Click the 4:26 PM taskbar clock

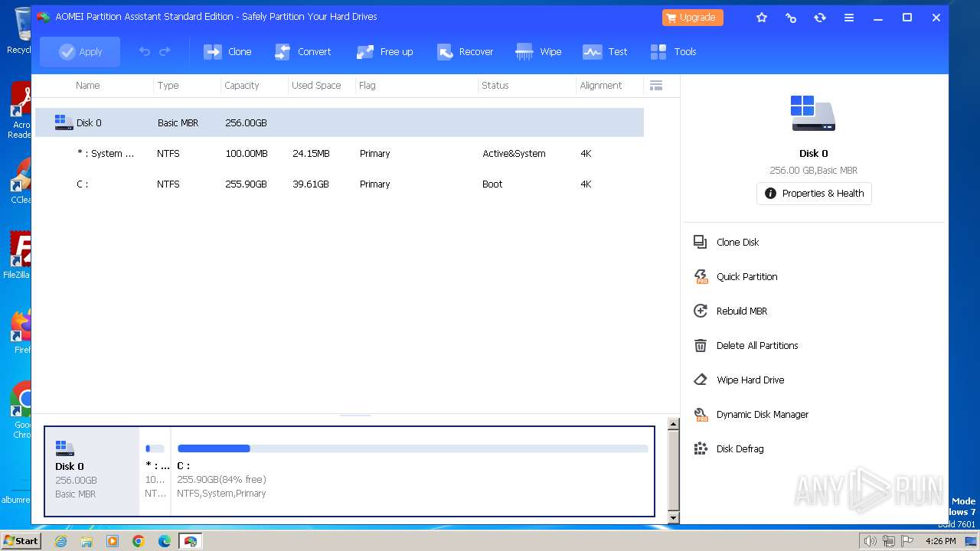pos(940,541)
